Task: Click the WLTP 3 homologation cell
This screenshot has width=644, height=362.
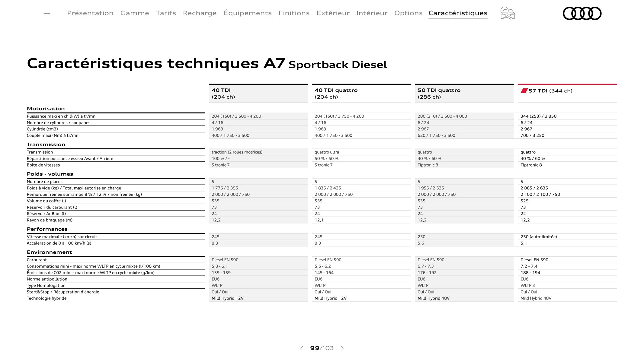Action: click(x=527, y=285)
